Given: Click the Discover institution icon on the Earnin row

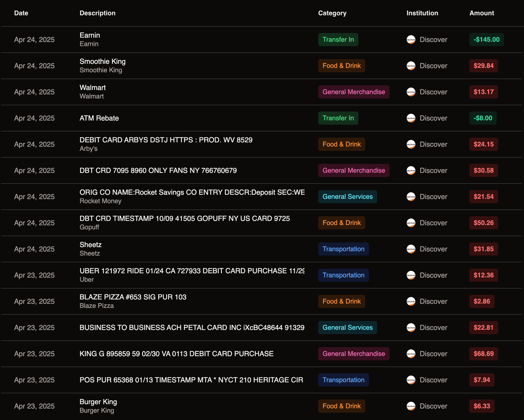Looking at the screenshot, I should 411,40.
